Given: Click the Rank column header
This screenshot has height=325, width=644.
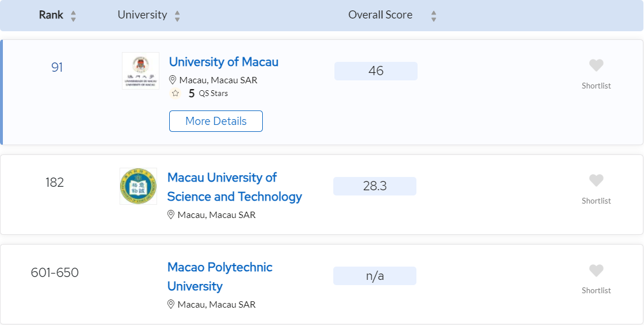Looking at the screenshot, I should [51, 15].
